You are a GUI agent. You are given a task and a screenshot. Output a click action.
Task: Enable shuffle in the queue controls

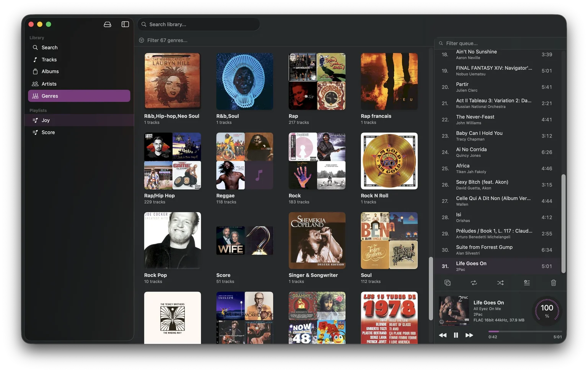(x=500, y=283)
